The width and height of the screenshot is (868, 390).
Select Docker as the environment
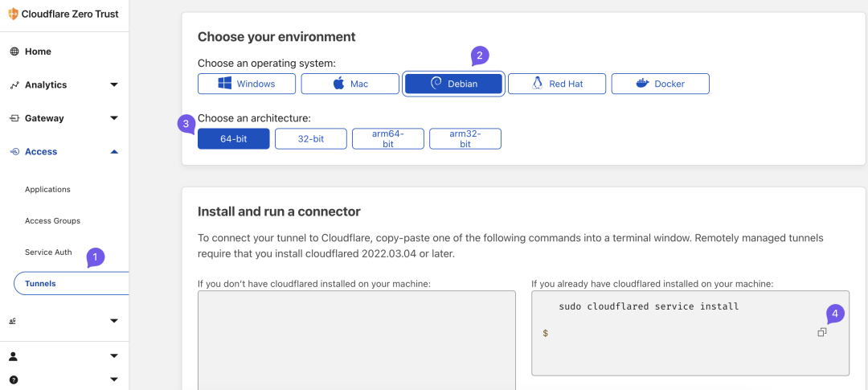pyautogui.click(x=660, y=84)
